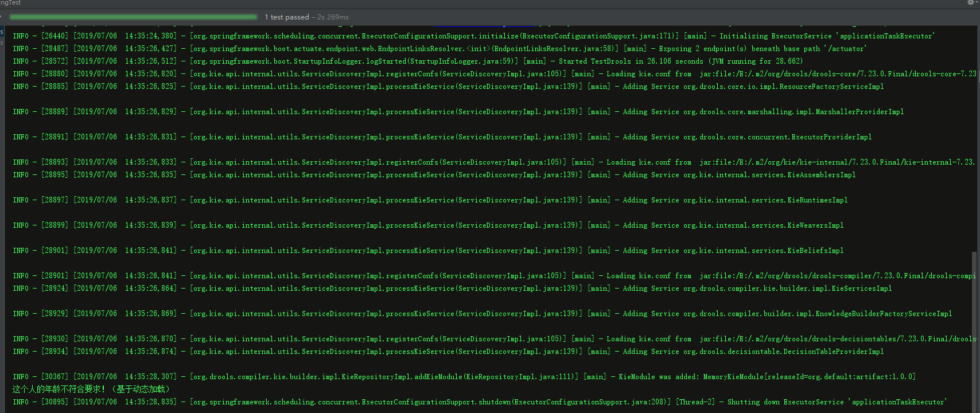Click log line adding KieBeliefsImpl

(428, 251)
